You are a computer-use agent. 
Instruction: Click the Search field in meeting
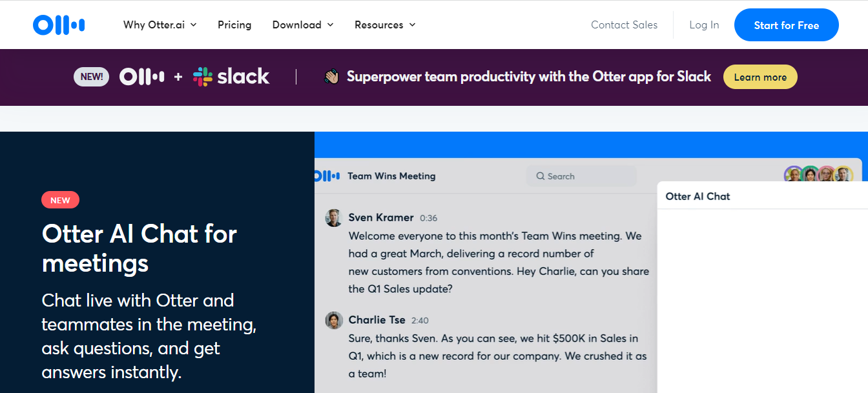point(584,176)
